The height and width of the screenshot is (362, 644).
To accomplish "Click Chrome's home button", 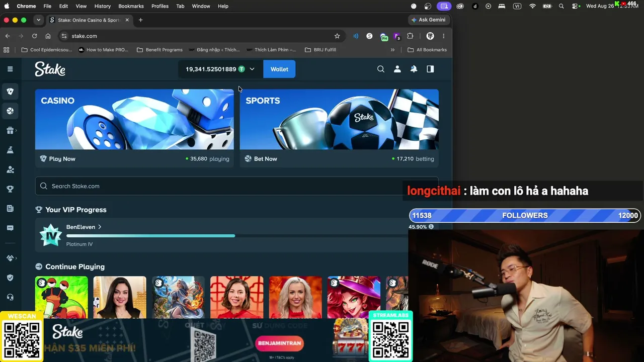I will (48, 36).
